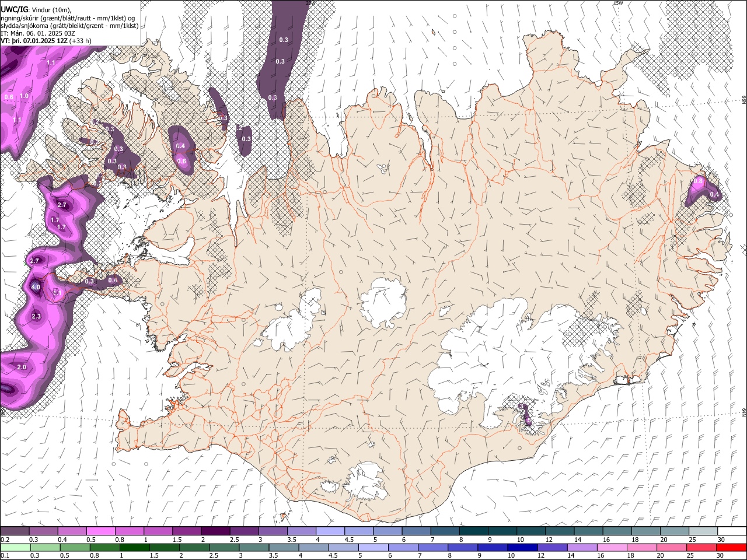Click the "slydda/snjókoma (grátt/bleikt/grænt - mm/1klst)" line
Screen dimensions: 747x560
coord(69,26)
